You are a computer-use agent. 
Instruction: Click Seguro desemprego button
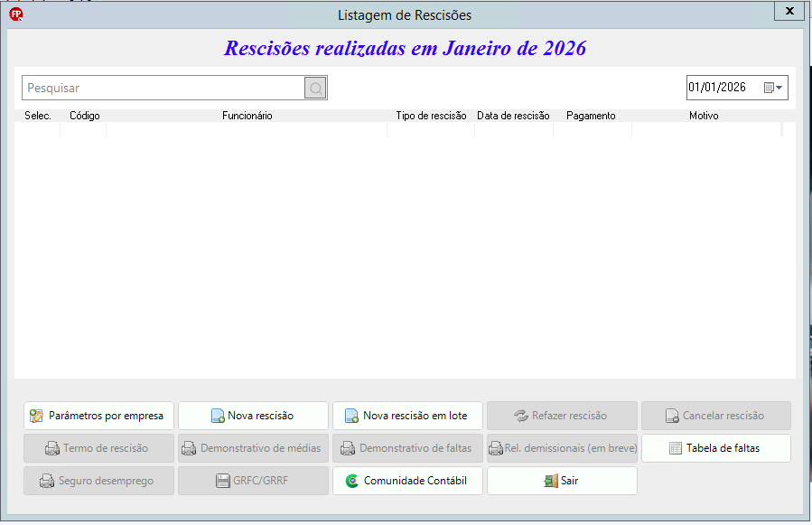99,481
